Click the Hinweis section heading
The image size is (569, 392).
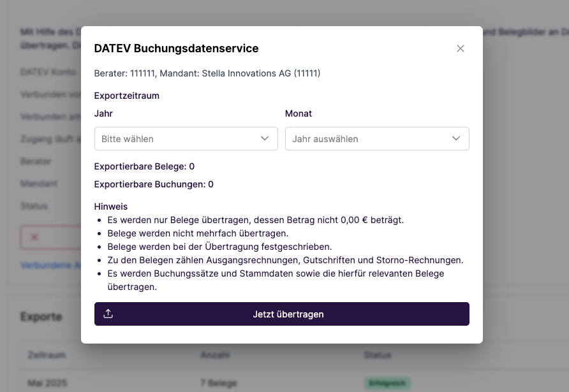(111, 207)
